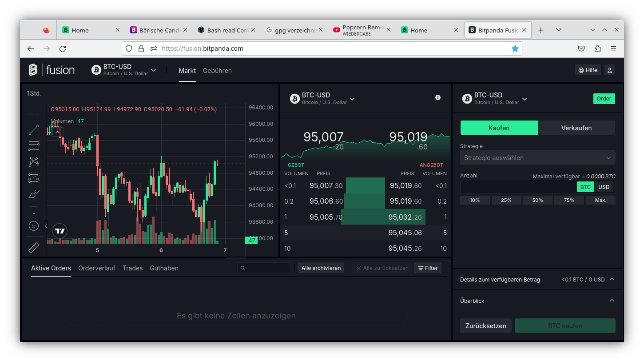Open the Strategie auswählen dropdown
644x362 pixels.
tap(537, 158)
